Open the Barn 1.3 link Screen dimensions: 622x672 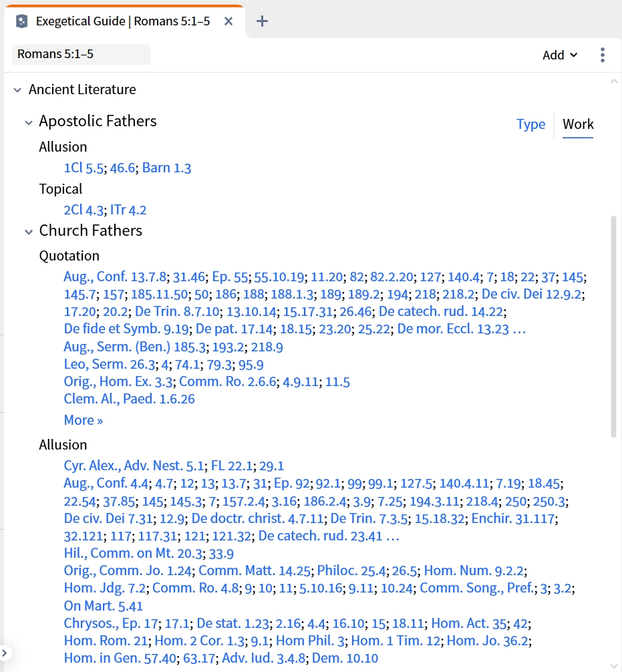click(166, 168)
